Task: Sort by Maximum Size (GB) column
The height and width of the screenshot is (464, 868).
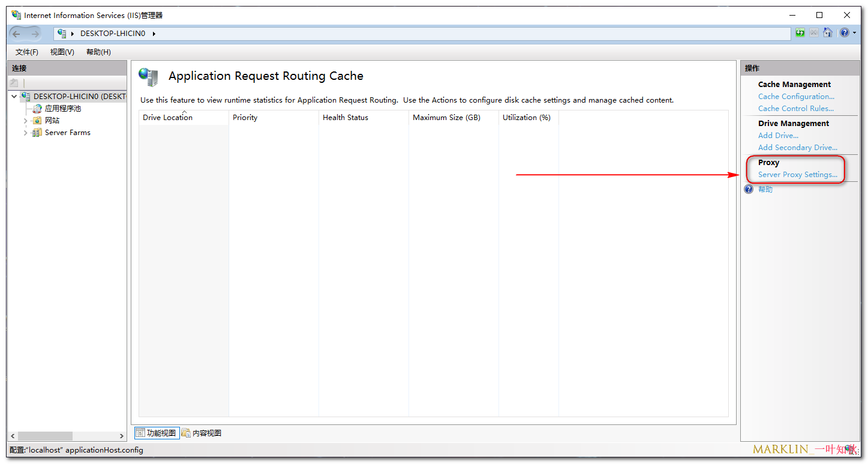Action: [x=453, y=118]
